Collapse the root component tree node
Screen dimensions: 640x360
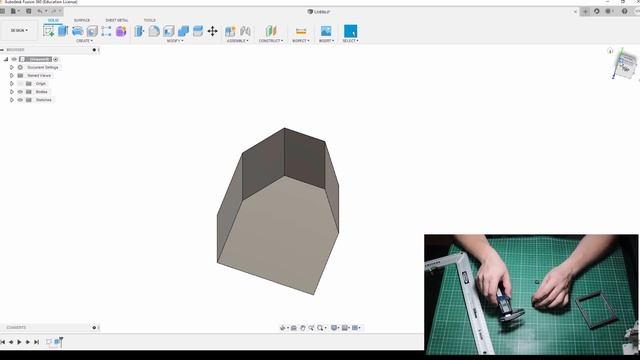[x=6, y=59]
